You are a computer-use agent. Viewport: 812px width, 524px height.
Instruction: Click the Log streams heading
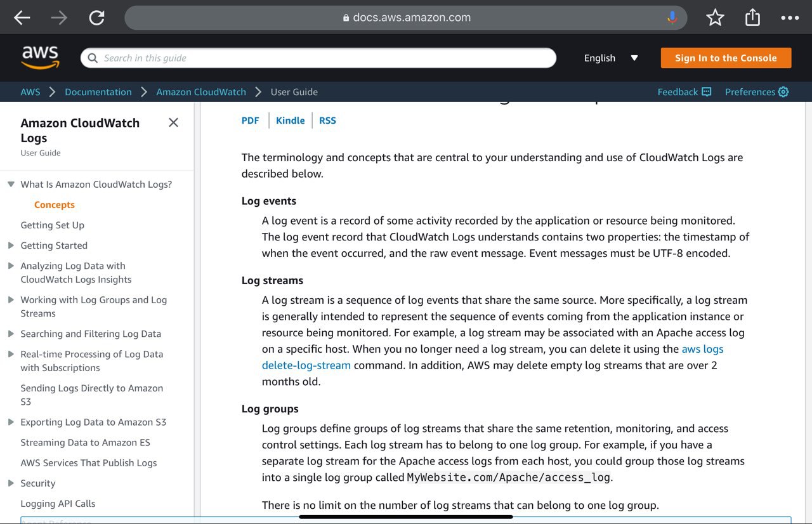point(272,280)
